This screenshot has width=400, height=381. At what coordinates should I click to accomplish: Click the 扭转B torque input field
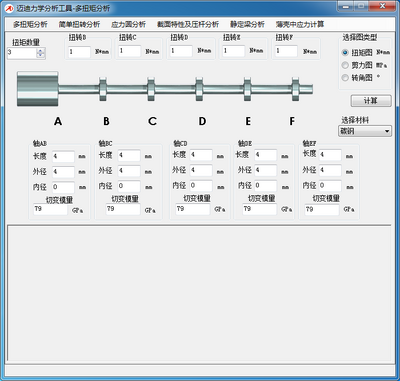pyautogui.click(x=79, y=52)
